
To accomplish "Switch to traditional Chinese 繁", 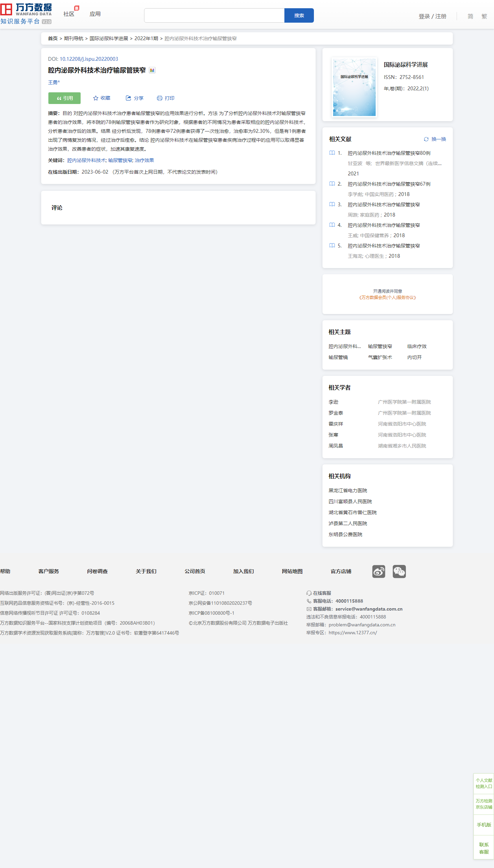I will click(484, 16).
